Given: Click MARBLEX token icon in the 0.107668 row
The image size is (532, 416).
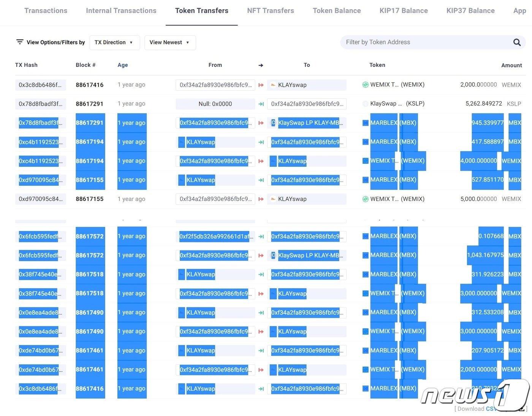Looking at the screenshot, I should click(365, 236).
